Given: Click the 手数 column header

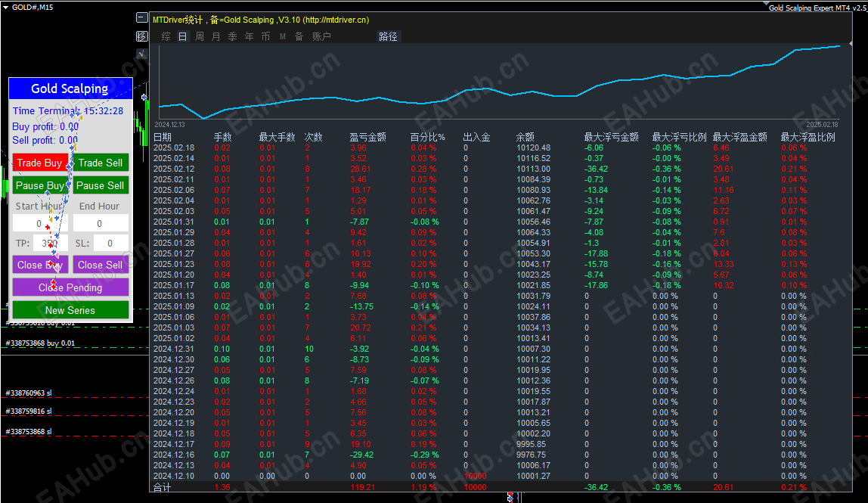Looking at the screenshot, I should tap(223, 137).
